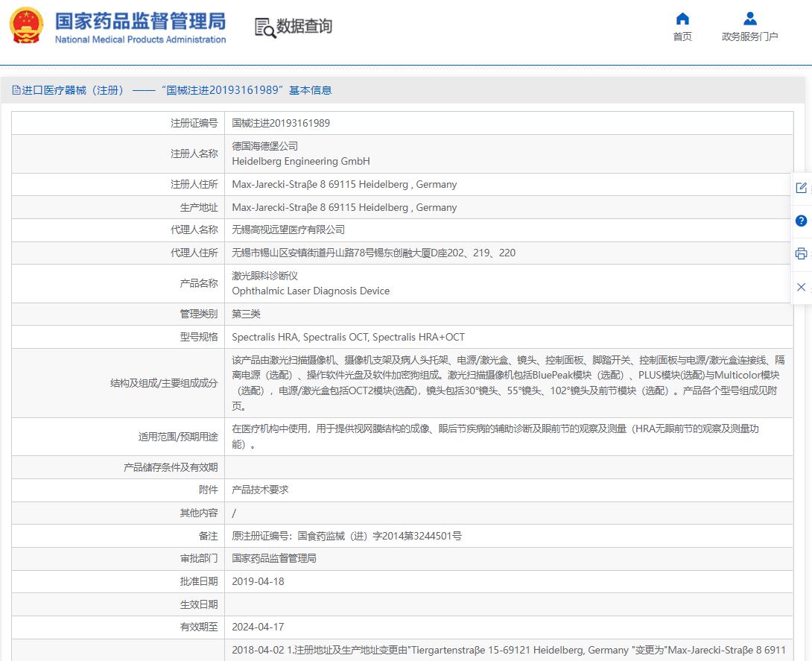Click expiry date 2024-04-17
Image resolution: width=812 pixels, height=661 pixels.
click(258, 627)
